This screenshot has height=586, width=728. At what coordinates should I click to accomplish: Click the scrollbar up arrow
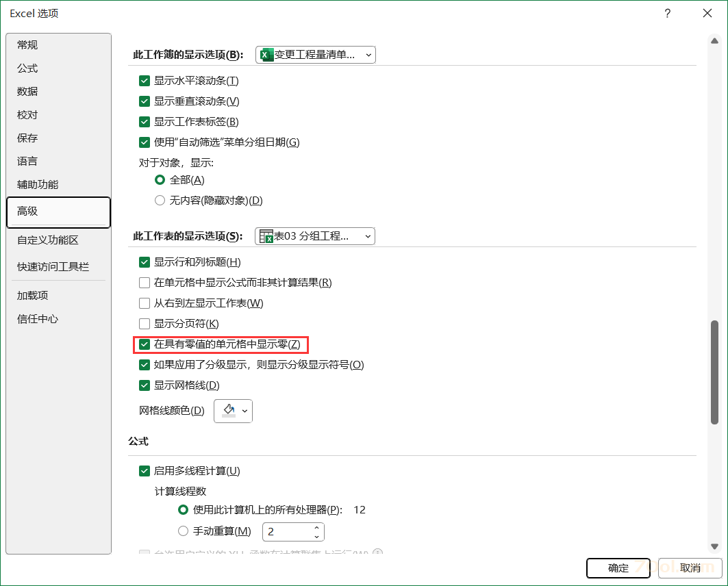click(714, 41)
